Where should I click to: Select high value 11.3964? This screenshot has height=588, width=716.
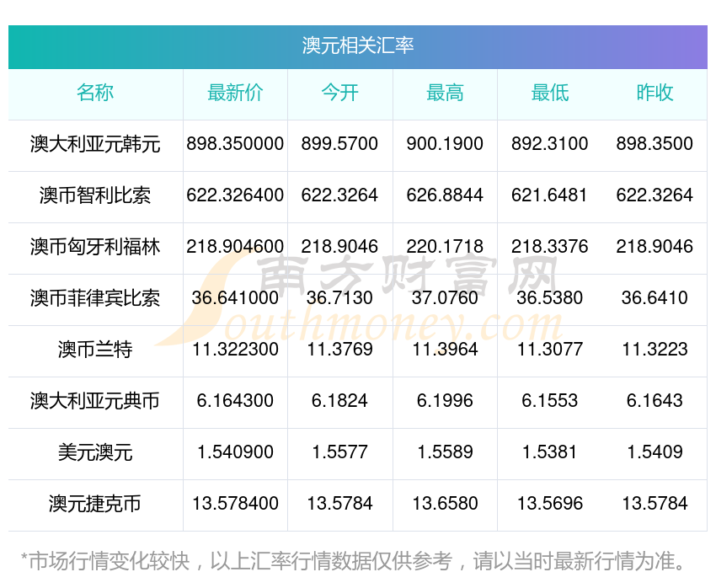coord(445,350)
